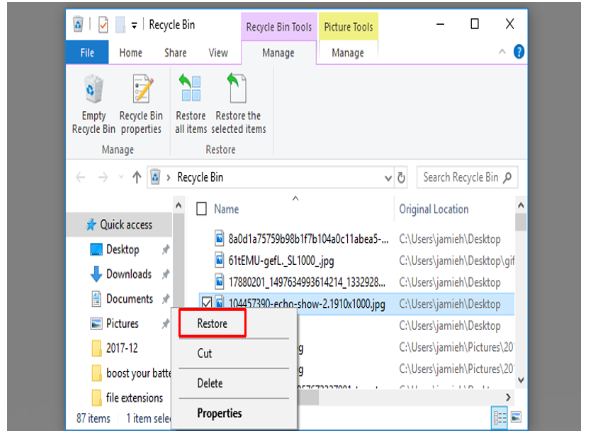Uncheck the echo-show-2 file checkbox
589x431 pixels.
click(207, 302)
